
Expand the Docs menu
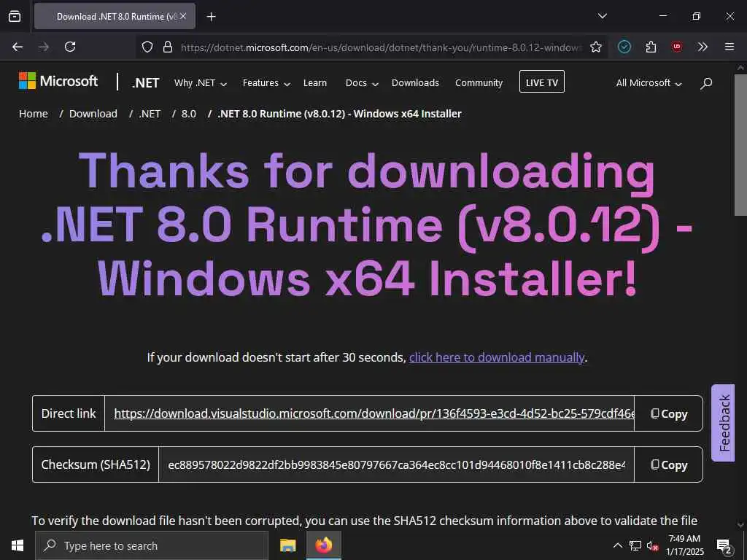pyautogui.click(x=362, y=83)
